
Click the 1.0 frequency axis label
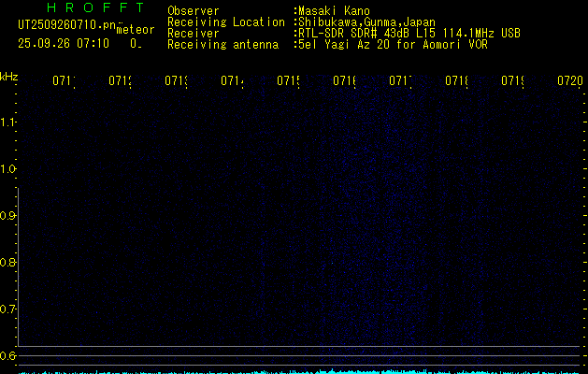click(x=7, y=169)
